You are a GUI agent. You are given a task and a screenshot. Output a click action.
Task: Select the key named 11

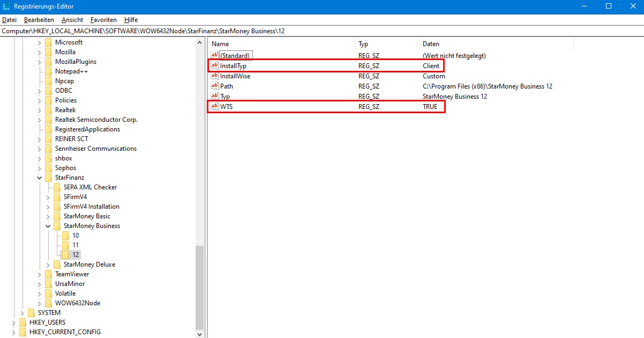[76, 245]
